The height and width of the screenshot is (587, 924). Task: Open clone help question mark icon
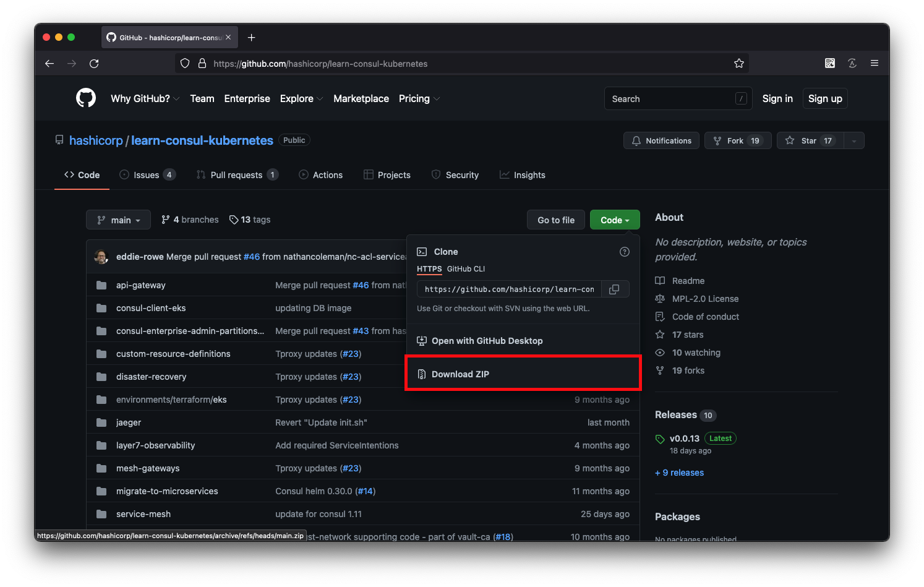(x=625, y=252)
